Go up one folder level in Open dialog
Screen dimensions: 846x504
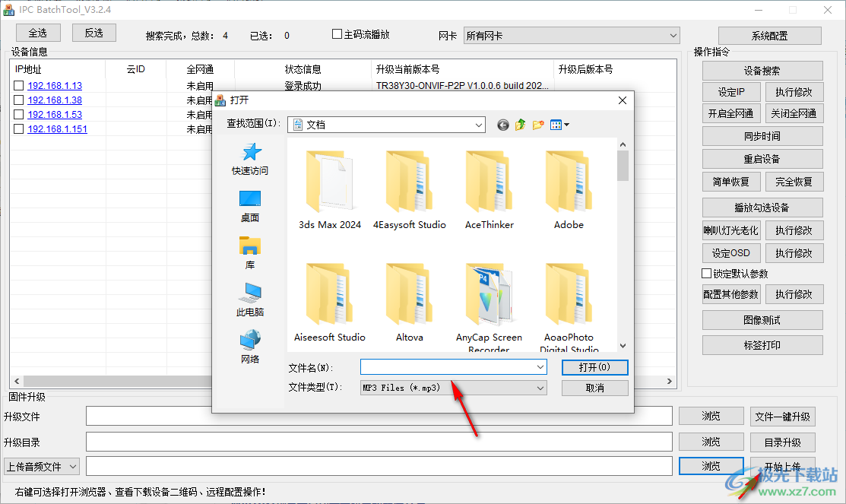pos(519,124)
